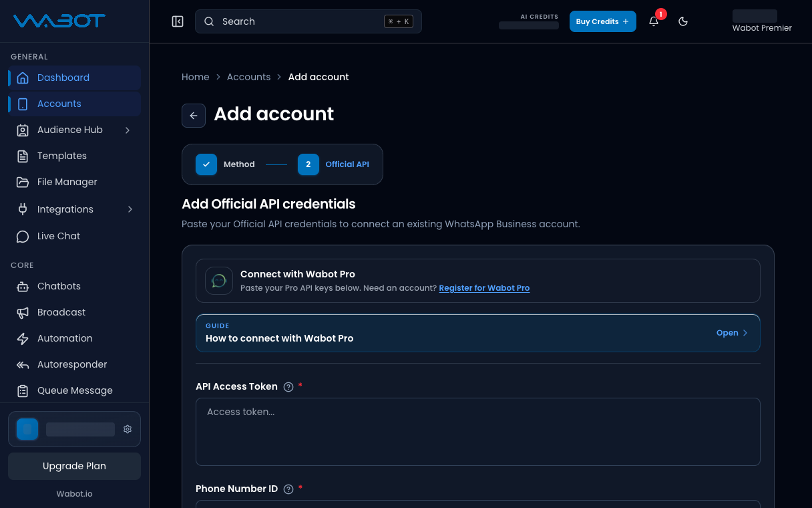Click the Buy Credits button

tap(602, 21)
